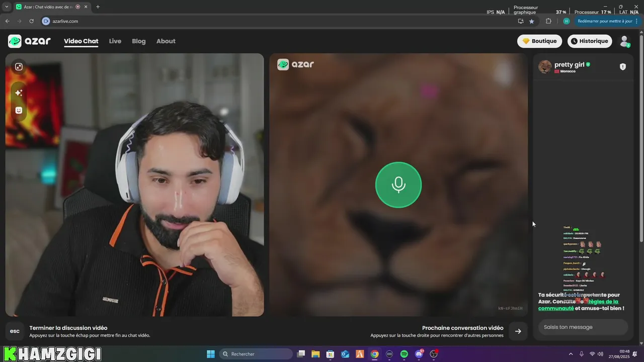Open the sparkle effects icon
The width and height of the screenshot is (644, 362).
(19, 93)
